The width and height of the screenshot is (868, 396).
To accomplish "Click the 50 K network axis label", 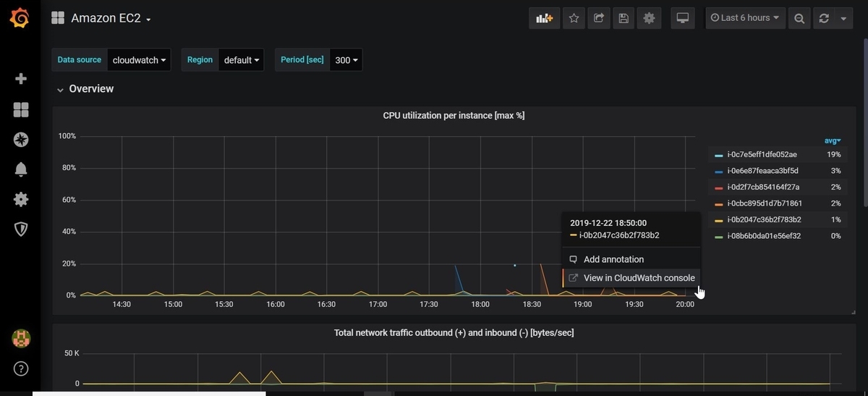I will (72, 353).
